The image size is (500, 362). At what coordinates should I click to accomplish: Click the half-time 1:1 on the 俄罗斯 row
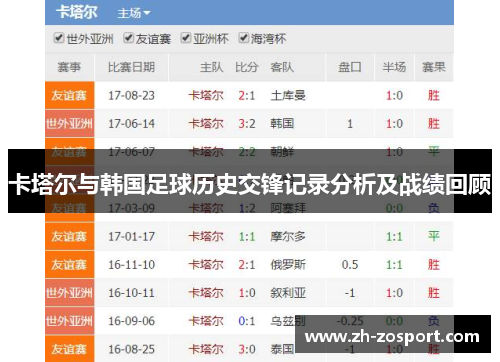point(394,265)
